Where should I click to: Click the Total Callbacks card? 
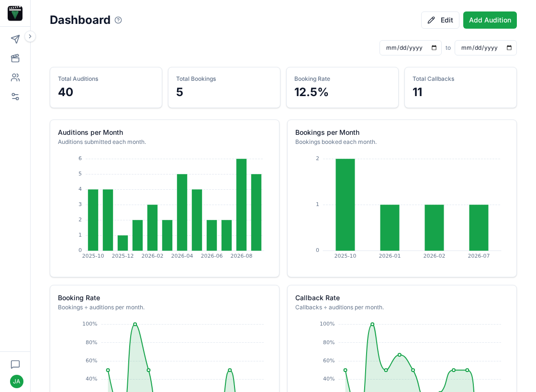coord(460,87)
